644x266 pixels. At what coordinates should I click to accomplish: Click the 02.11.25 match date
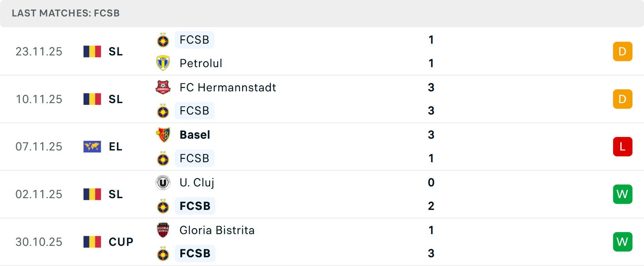(39, 194)
